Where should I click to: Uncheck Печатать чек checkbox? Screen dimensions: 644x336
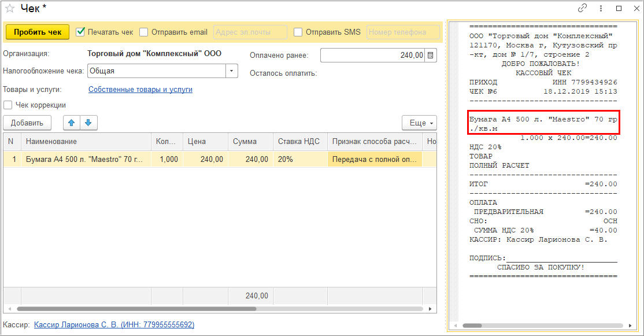pos(80,32)
